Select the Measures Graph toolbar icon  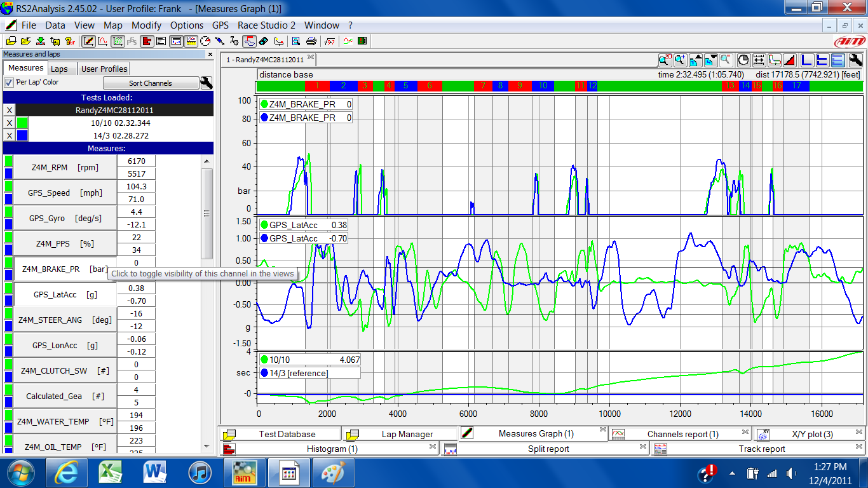89,41
